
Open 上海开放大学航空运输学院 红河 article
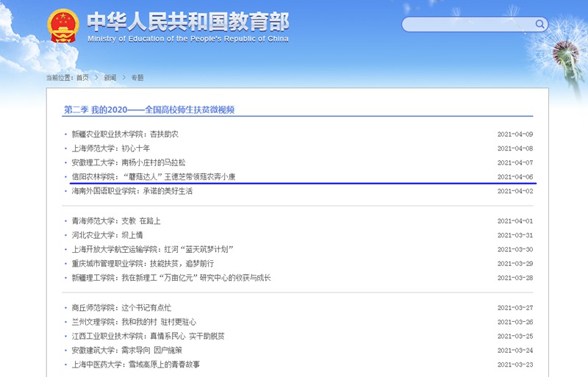tap(152, 249)
